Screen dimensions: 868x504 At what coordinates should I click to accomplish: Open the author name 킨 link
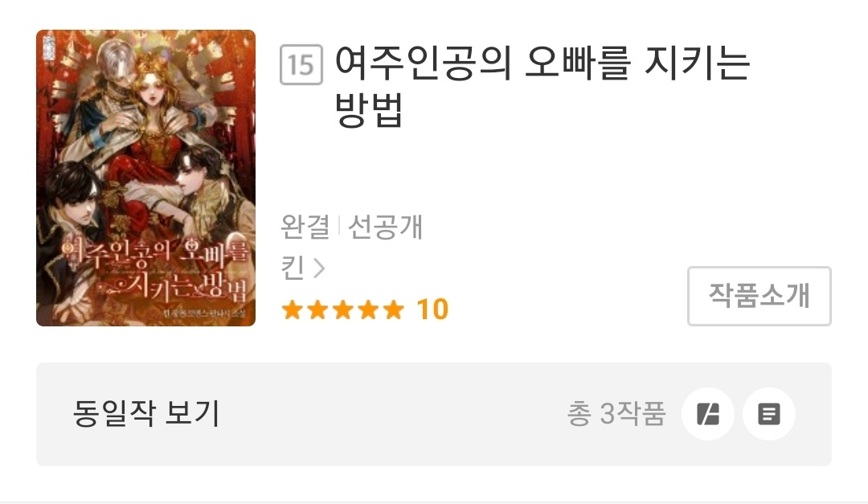293,268
